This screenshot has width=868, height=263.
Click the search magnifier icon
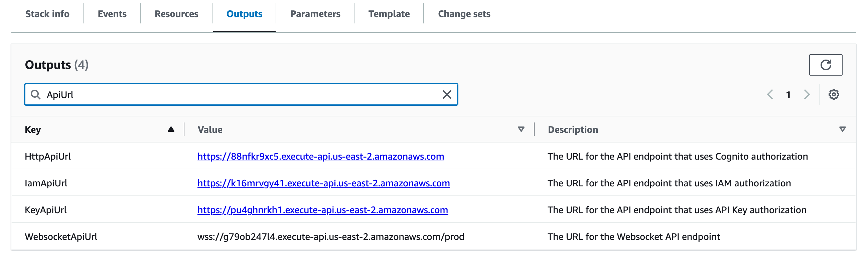[x=35, y=95]
